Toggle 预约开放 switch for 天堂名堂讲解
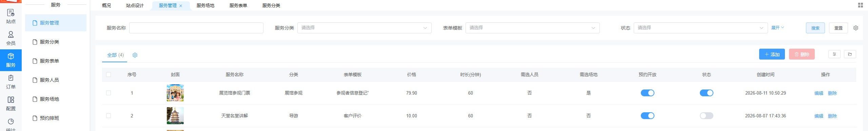 point(648,116)
